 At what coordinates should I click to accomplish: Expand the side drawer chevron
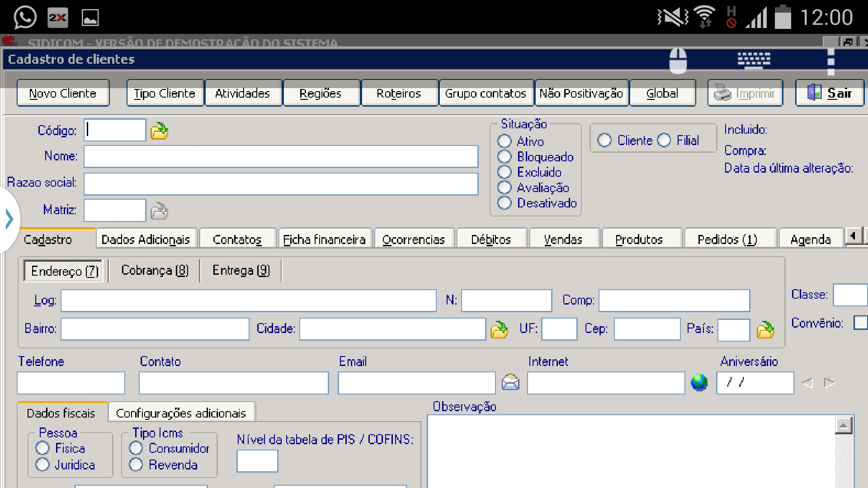pos(9,220)
